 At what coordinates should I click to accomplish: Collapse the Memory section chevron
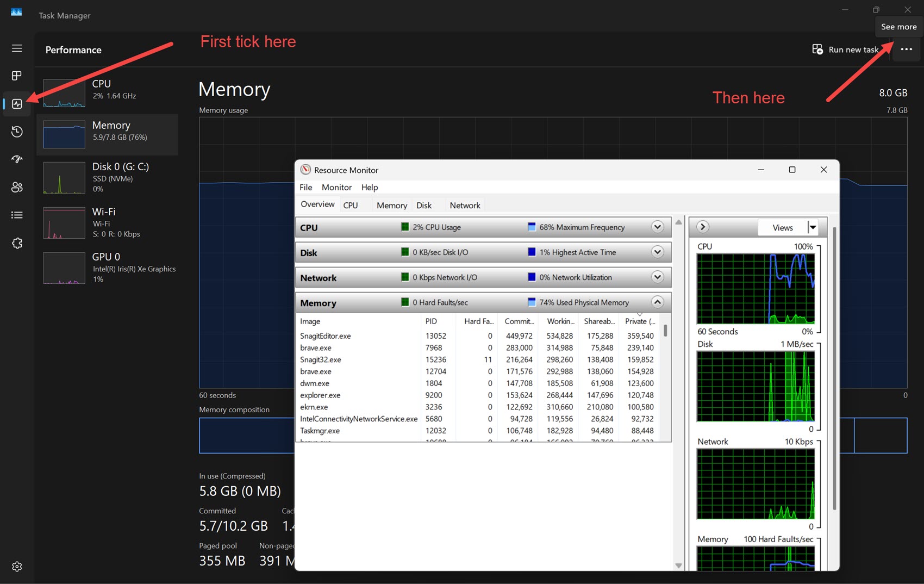pyautogui.click(x=657, y=302)
